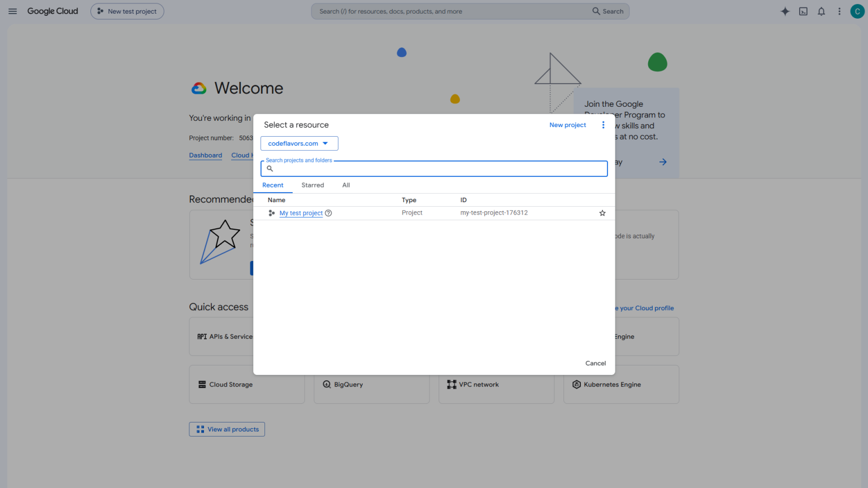This screenshot has height=488, width=868.
Task: Star the My test project row
Action: pos(602,213)
